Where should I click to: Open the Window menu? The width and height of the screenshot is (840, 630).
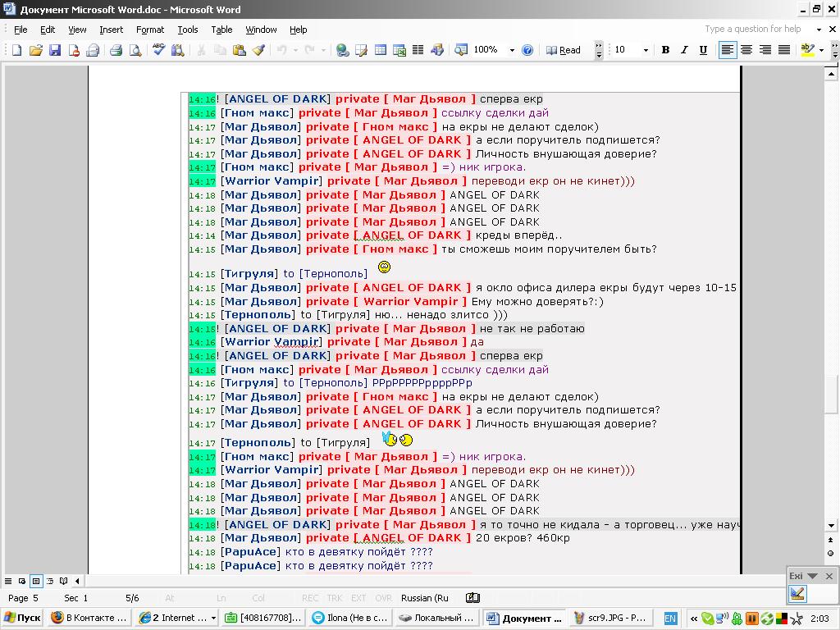261,30
